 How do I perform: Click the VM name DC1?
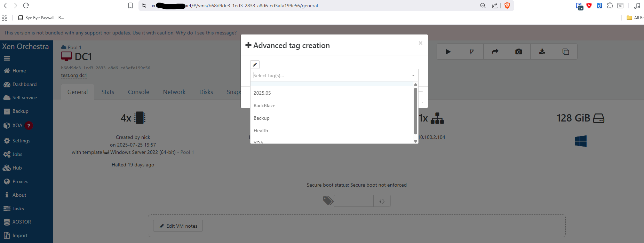83,57
